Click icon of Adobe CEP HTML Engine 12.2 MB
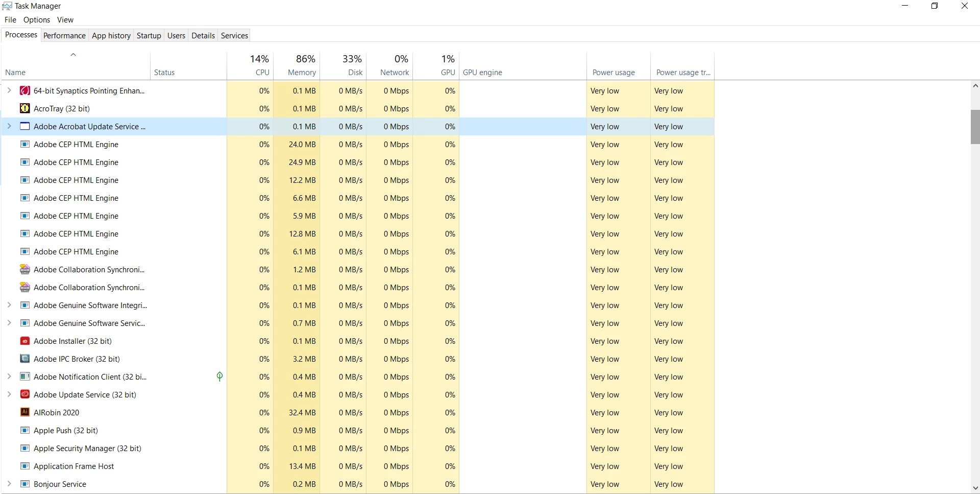Viewport: 980px width, 494px height. (x=24, y=180)
